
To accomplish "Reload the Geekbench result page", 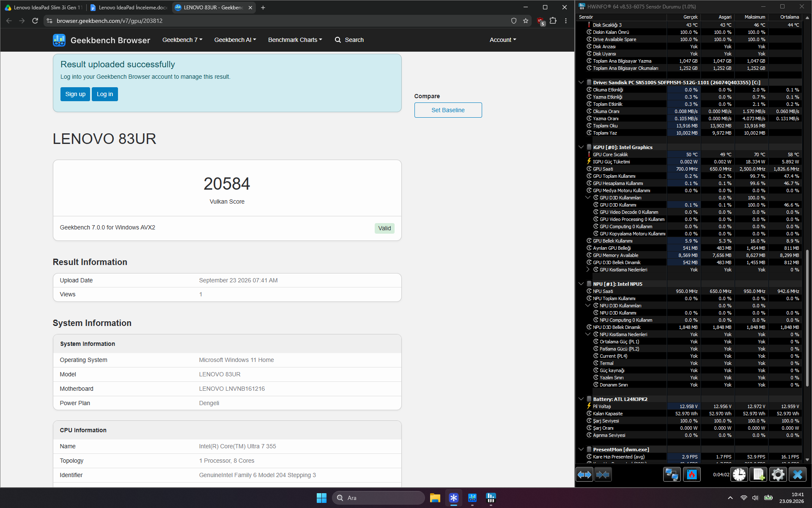I will 35,21.
